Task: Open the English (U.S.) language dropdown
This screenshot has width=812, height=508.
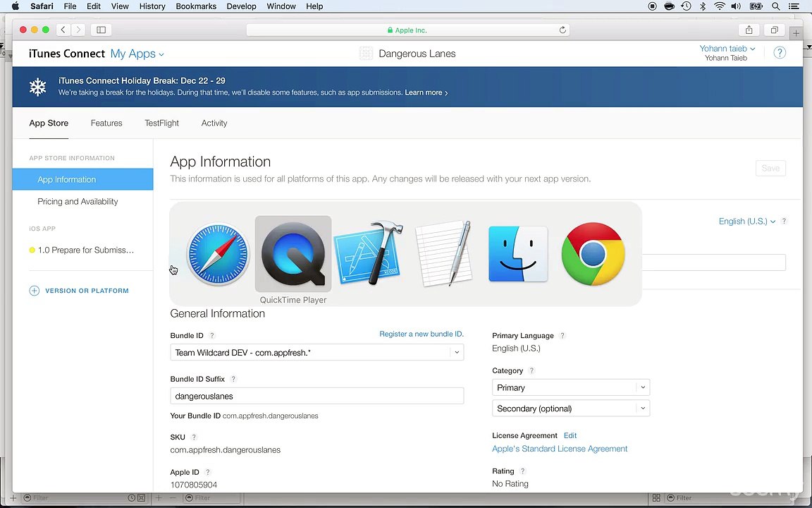Action: click(x=746, y=222)
